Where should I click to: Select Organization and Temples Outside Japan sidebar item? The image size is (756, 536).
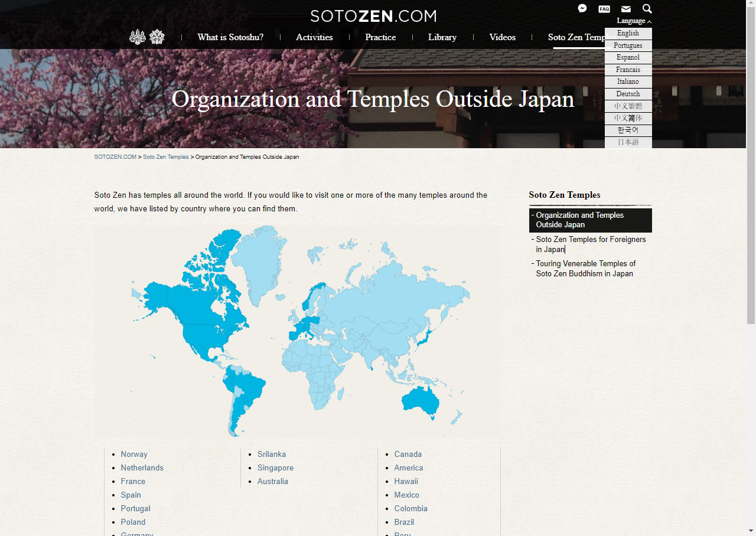coord(591,220)
